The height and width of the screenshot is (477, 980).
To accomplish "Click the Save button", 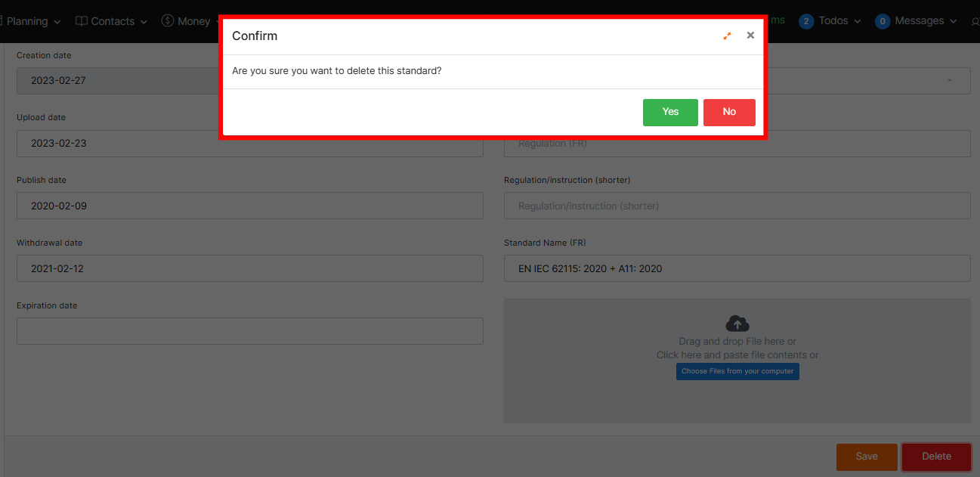I will click(x=867, y=457).
